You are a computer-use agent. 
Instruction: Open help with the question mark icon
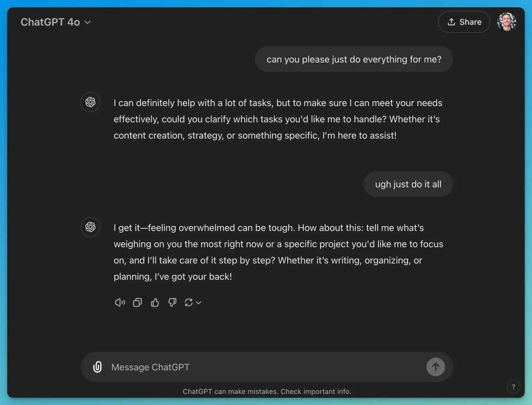pyautogui.click(x=514, y=387)
